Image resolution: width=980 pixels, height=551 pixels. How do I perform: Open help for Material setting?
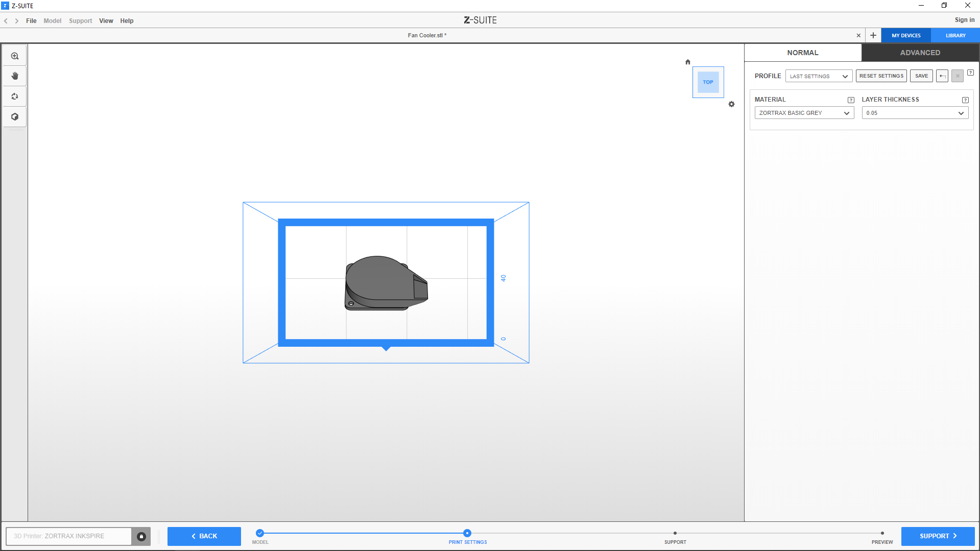[x=850, y=100]
